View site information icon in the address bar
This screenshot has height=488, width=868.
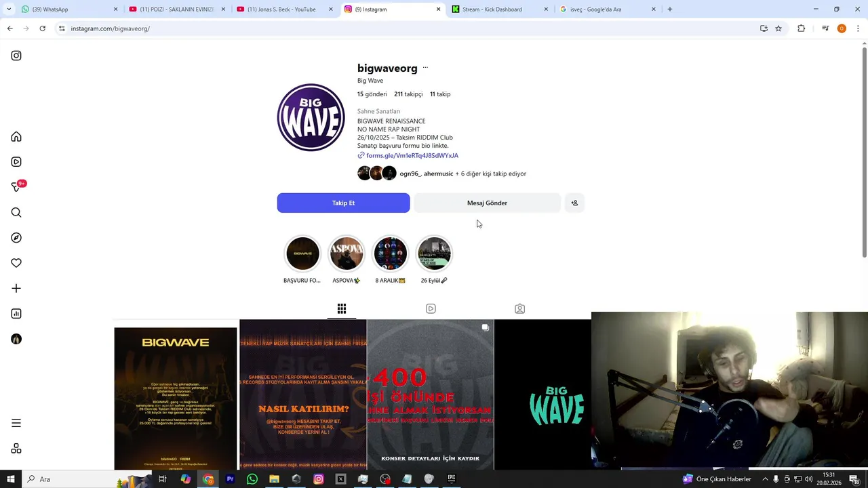coord(62,28)
